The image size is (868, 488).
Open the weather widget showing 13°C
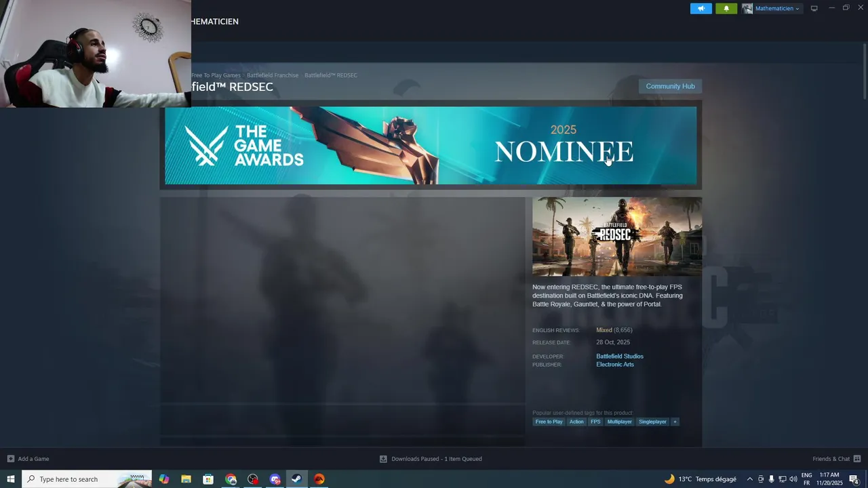coord(700,479)
